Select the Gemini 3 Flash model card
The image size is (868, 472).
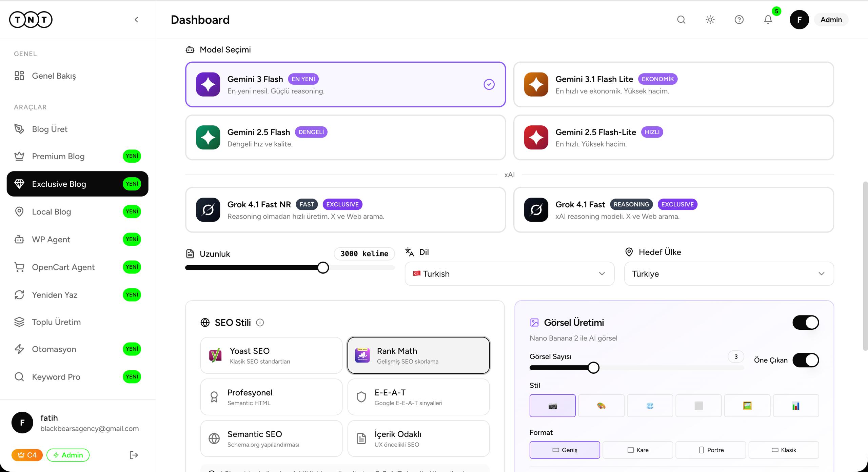point(346,84)
